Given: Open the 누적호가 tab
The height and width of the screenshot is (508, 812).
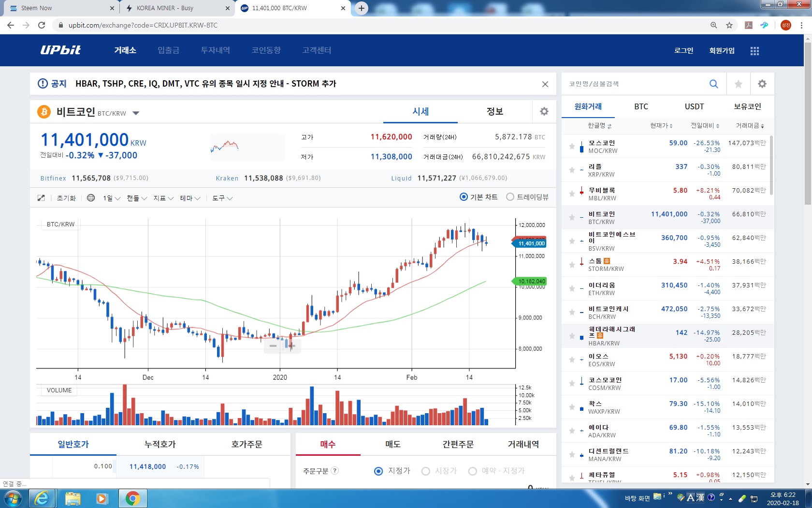Looking at the screenshot, I should click(x=160, y=444).
